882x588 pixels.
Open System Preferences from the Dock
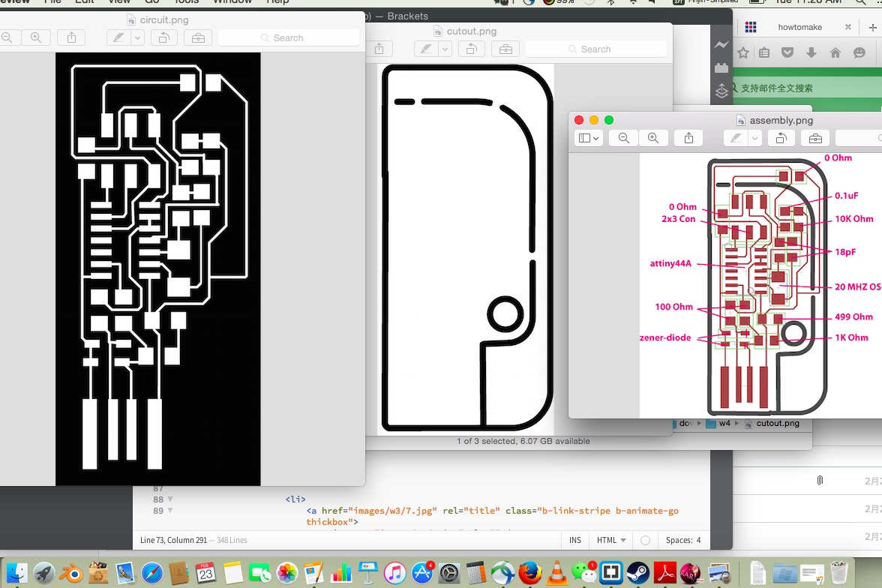448,573
